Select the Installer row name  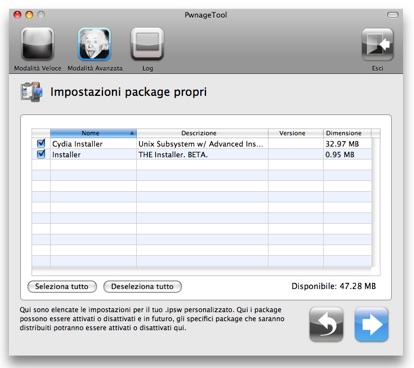tap(66, 155)
